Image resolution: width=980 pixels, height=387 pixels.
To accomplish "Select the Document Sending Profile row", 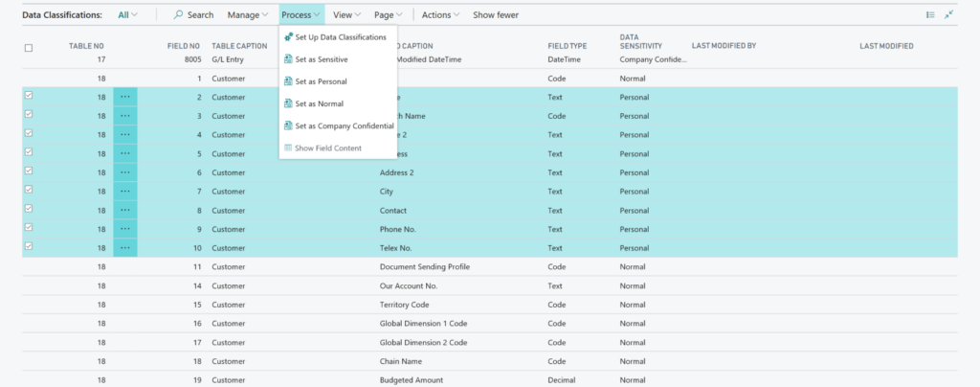I will (x=424, y=265).
